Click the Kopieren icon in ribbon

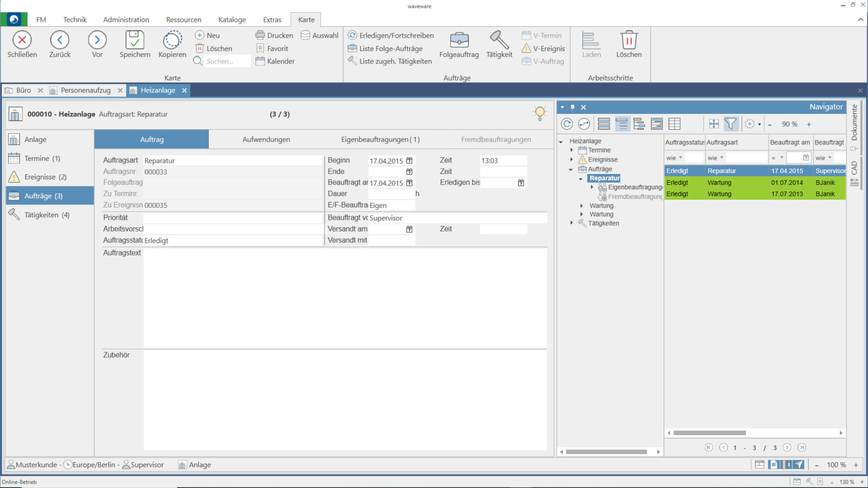coord(172,40)
